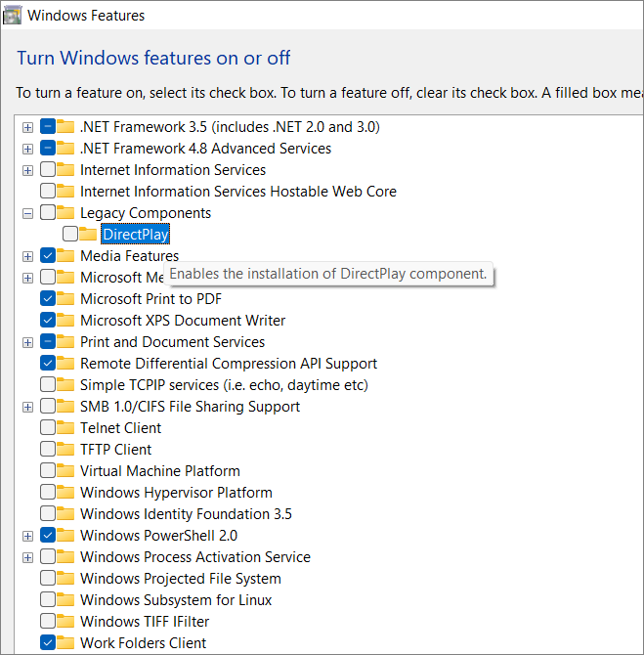
Task: Click folder icon beside Windows Identity Foundation 3.5
Action: tap(65, 513)
